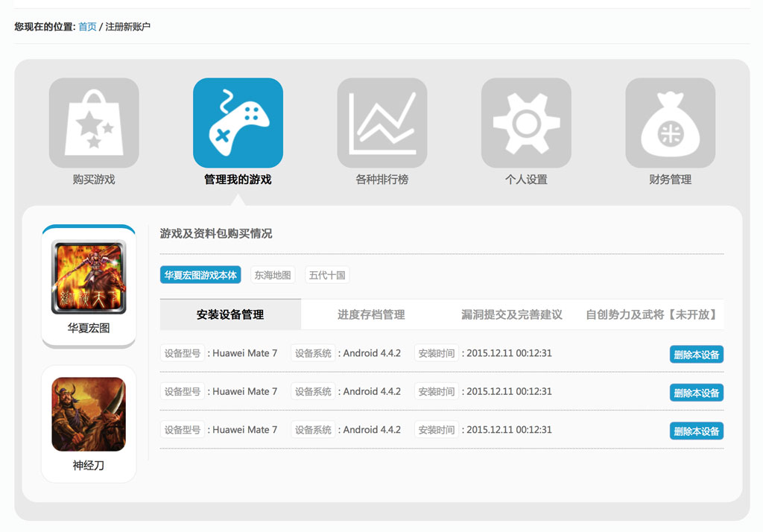This screenshot has height=532, width=763.
Task: Click the shopping bag 购买游戏 icon
Action: click(x=94, y=123)
